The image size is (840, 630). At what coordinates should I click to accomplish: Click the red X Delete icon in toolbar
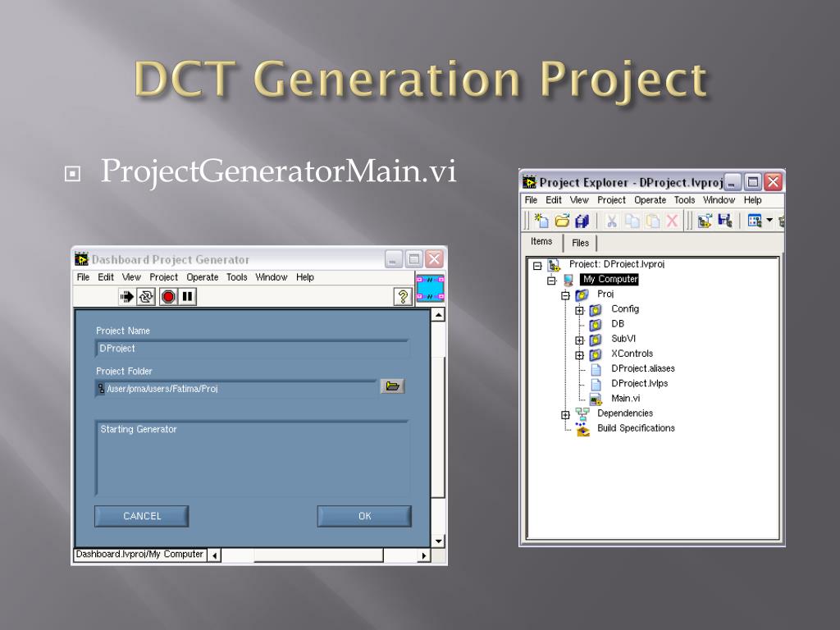pos(672,220)
